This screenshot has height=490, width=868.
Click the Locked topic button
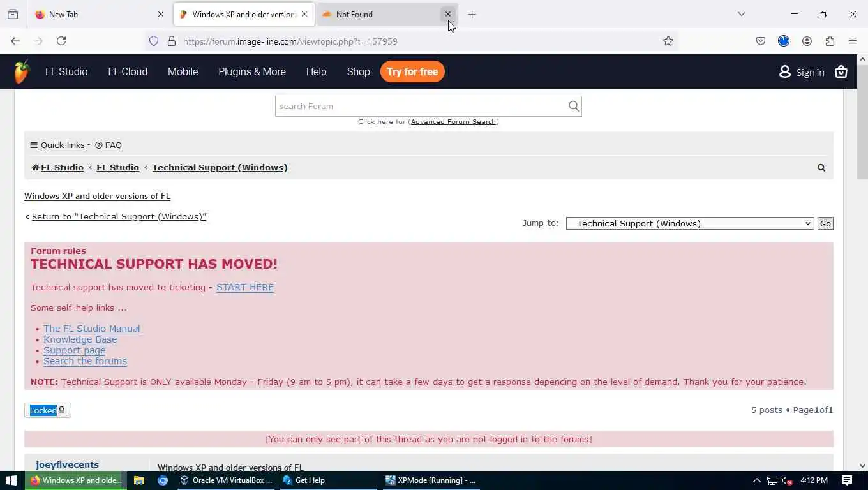[x=48, y=410]
